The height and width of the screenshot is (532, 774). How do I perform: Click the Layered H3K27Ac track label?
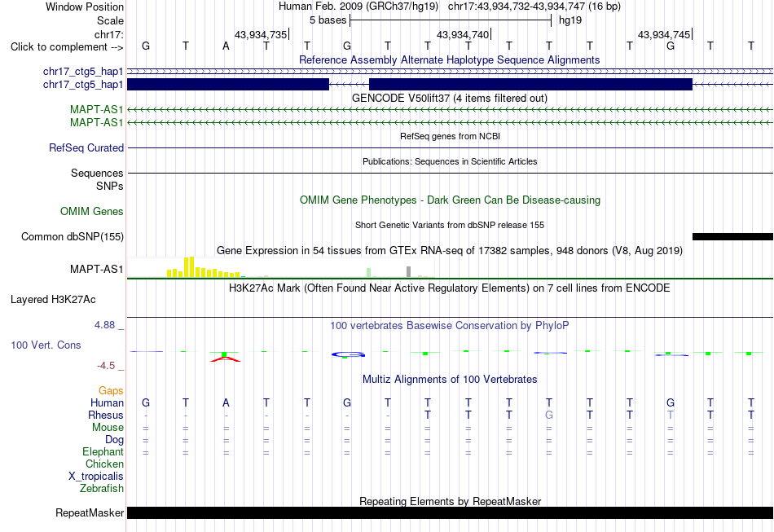point(53,299)
